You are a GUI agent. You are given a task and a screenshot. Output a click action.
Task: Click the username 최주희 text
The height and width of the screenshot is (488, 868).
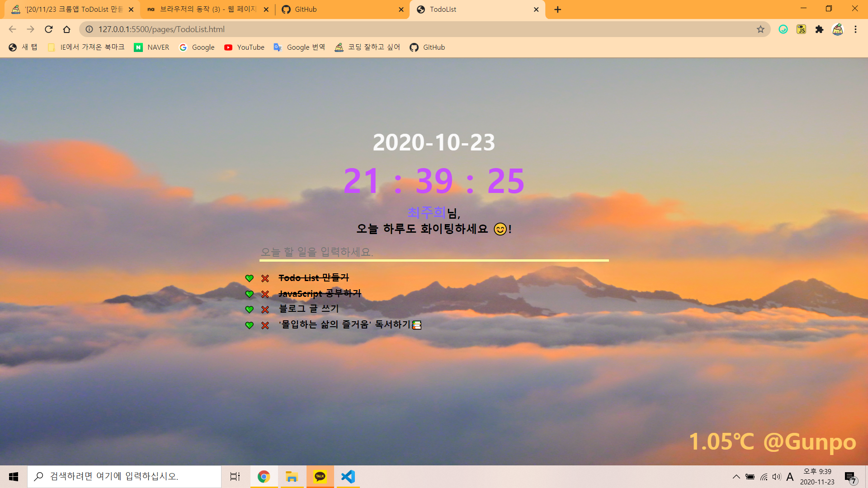click(426, 212)
